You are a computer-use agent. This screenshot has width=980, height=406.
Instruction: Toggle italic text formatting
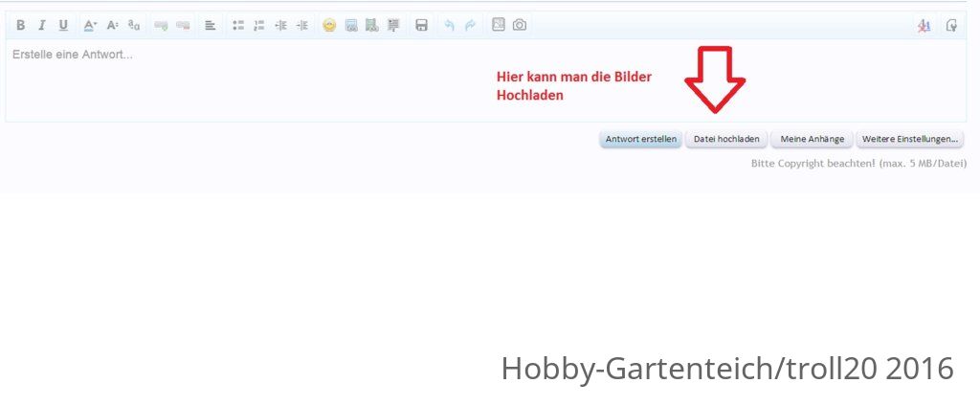coord(42,26)
